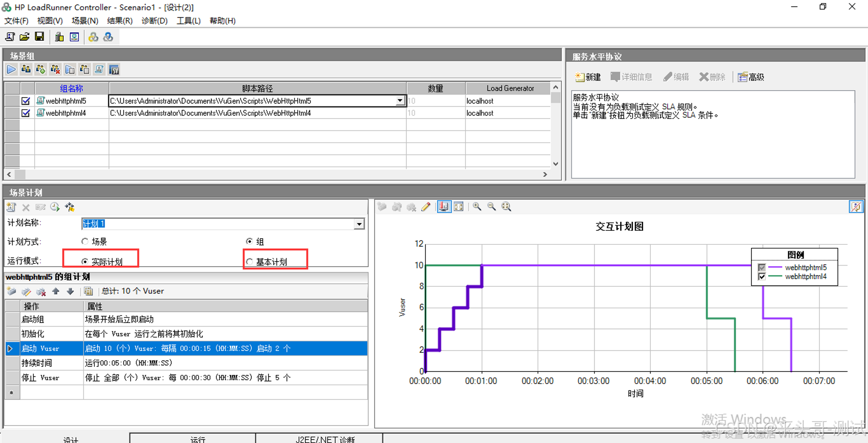Reset zoom on the schedule graph
This screenshot has height=443, width=868.
(x=506, y=207)
